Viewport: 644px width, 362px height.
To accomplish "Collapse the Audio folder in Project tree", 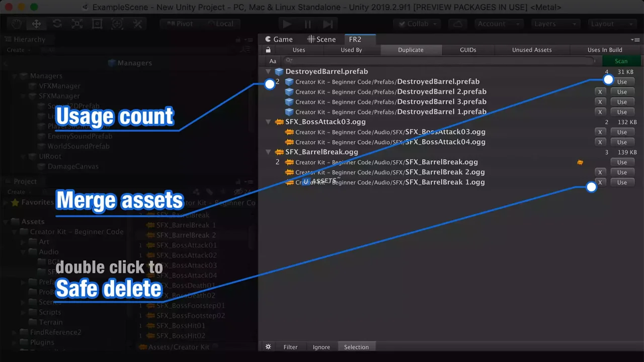I will pyautogui.click(x=23, y=252).
